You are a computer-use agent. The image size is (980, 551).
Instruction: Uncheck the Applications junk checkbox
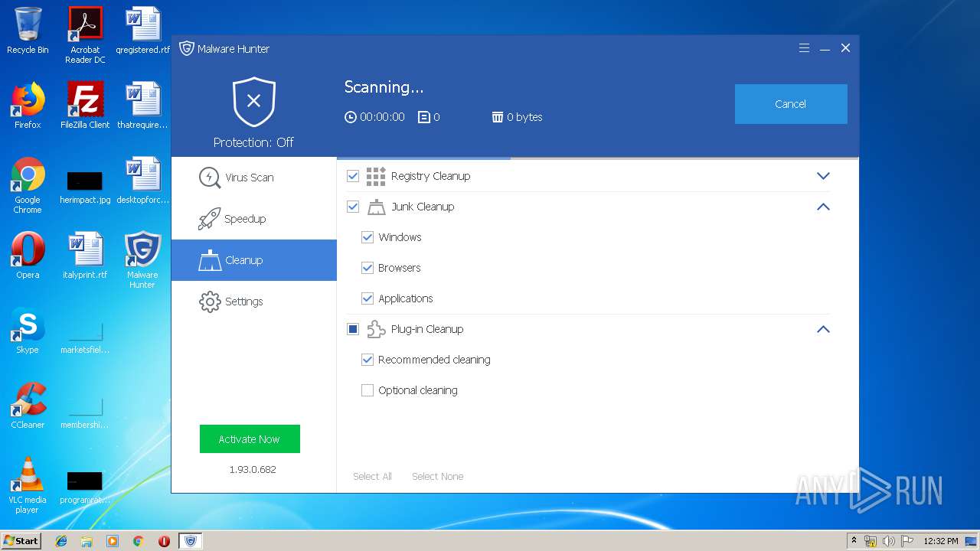point(367,298)
